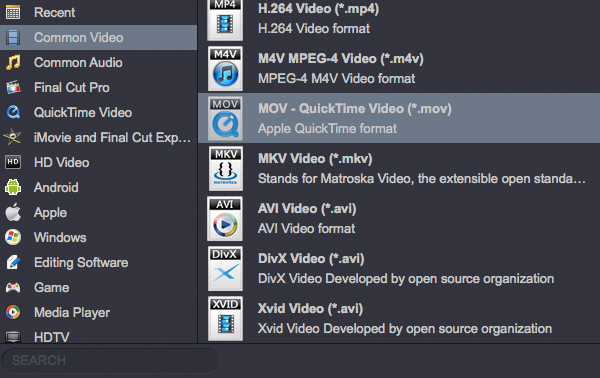Viewport: 600px width, 378px height.
Task: Select M4V MPEG-4 Video (*.m4v) title
Action: click(341, 59)
